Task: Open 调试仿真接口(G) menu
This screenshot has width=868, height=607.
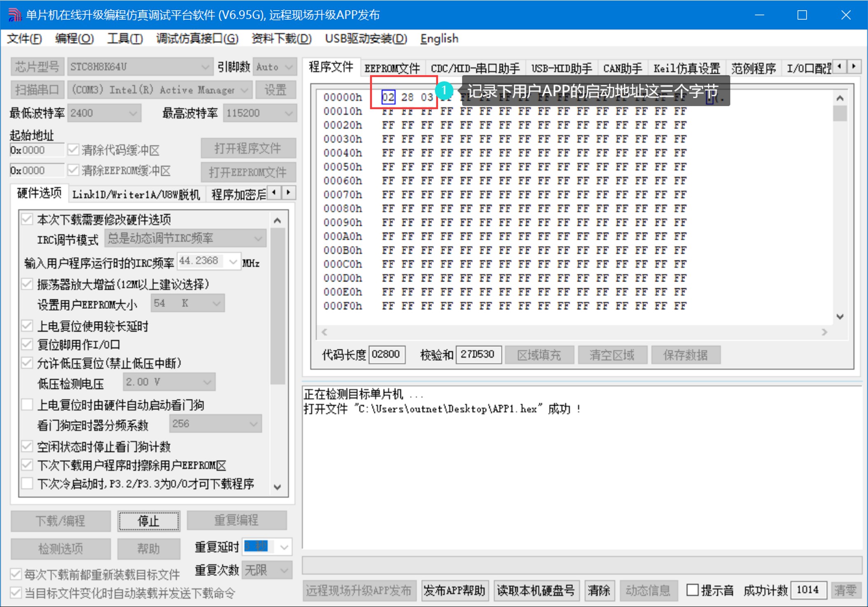Action: (x=197, y=39)
